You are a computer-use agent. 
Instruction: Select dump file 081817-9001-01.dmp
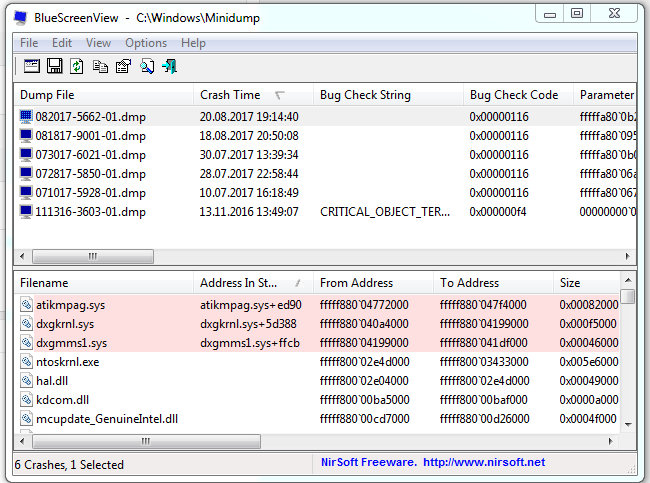point(90,136)
